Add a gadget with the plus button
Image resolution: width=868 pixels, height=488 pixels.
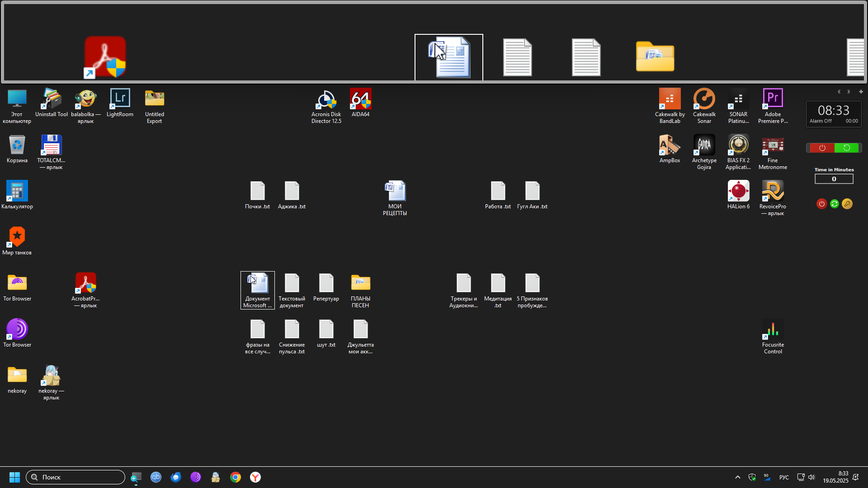[861, 92]
